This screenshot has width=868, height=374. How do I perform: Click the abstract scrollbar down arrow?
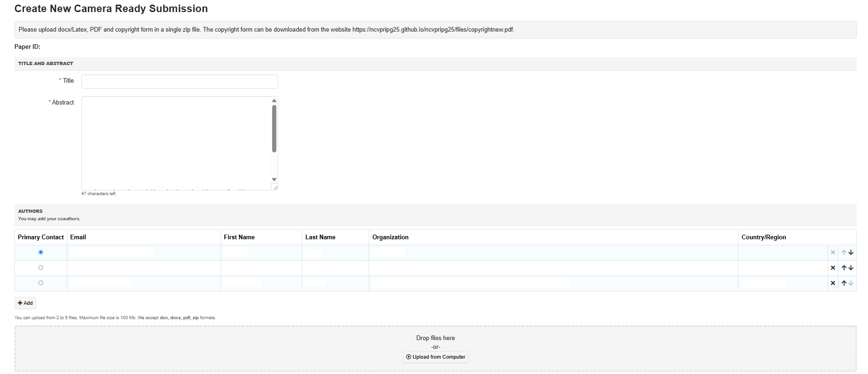(274, 179)
